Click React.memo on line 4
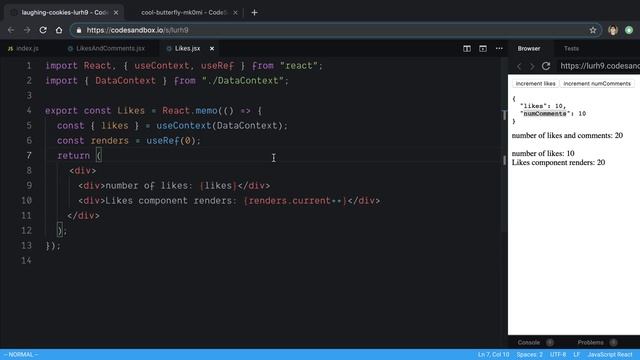640x360 pixels. tap(190, 111)
